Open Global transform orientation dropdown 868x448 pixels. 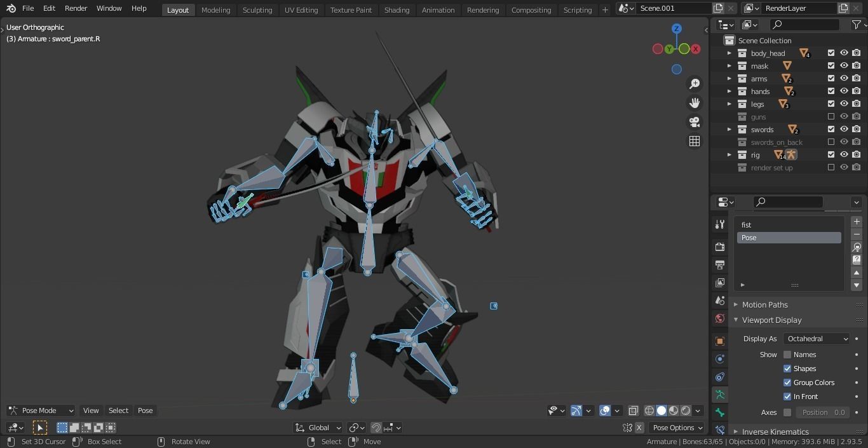[318, 428]
